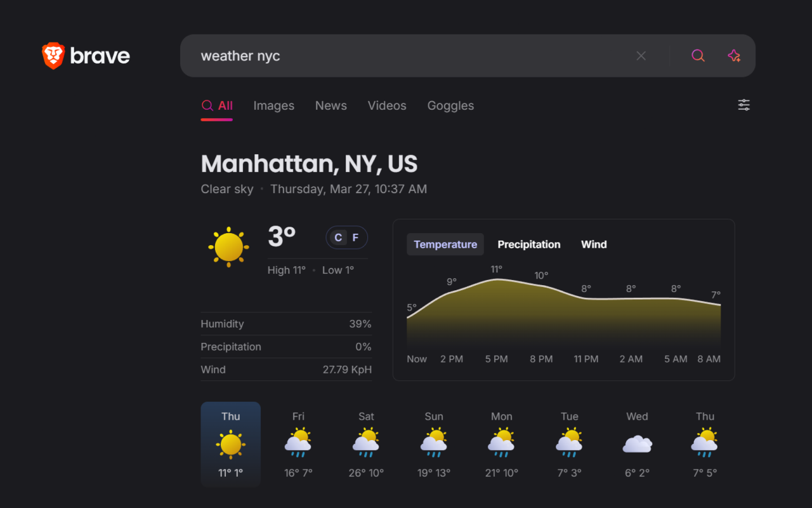Click the Brave lion logo
This screenshot has height=508, width=812.
coord(54,56)
